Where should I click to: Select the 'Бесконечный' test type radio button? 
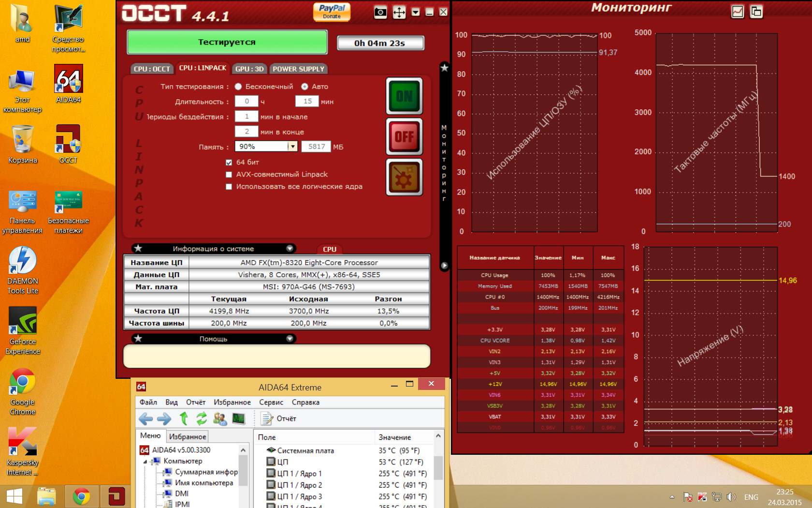(238, 87)
